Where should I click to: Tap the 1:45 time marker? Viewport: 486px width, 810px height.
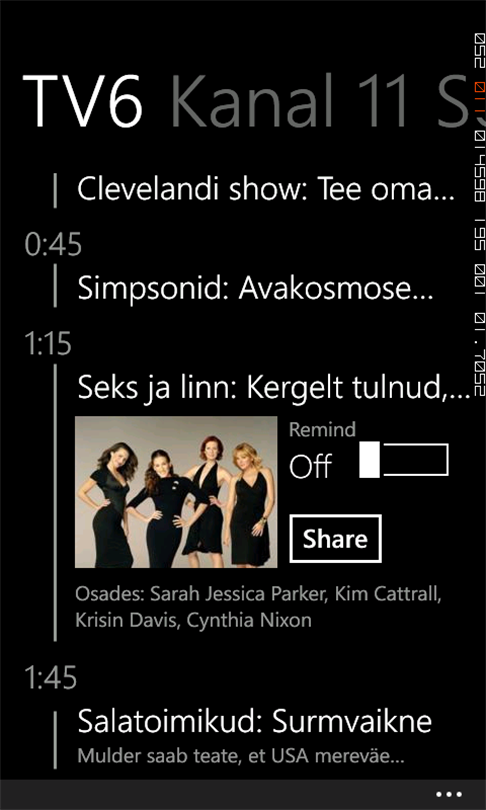pyautogui.click(x=50, y=678)
